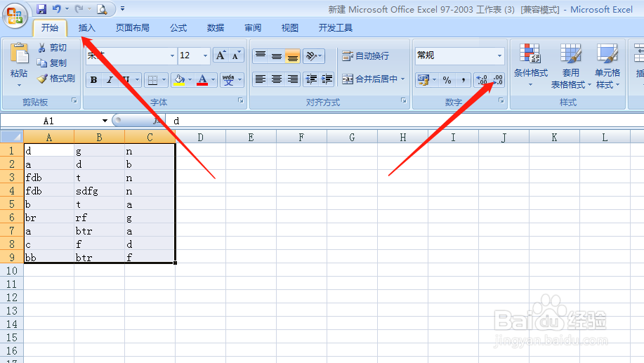Open alignment dialog launcher
The height and width of the screenshot is (363, 644).
(x=404, y=100)
